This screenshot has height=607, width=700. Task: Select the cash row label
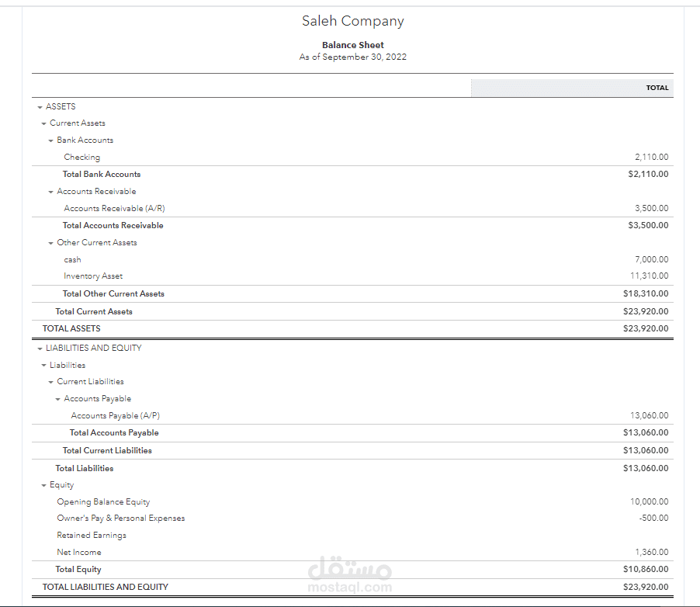tap(72, 260)
